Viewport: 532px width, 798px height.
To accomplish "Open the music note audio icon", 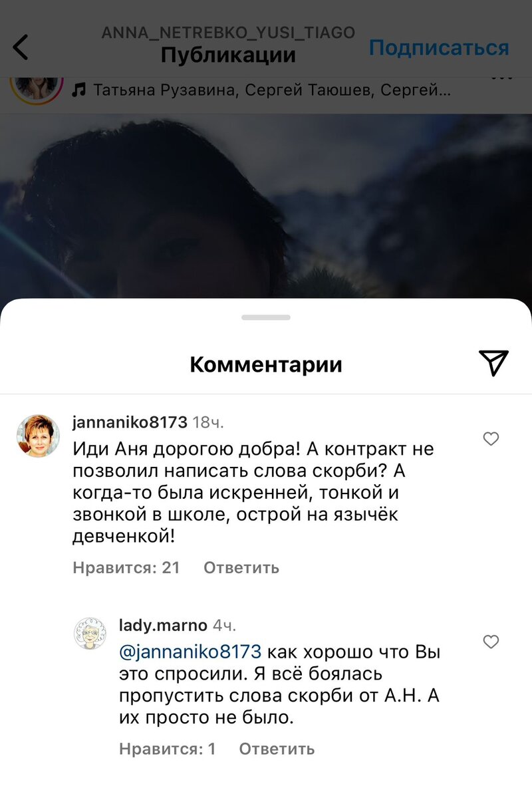I will click(x=79, y=89).
